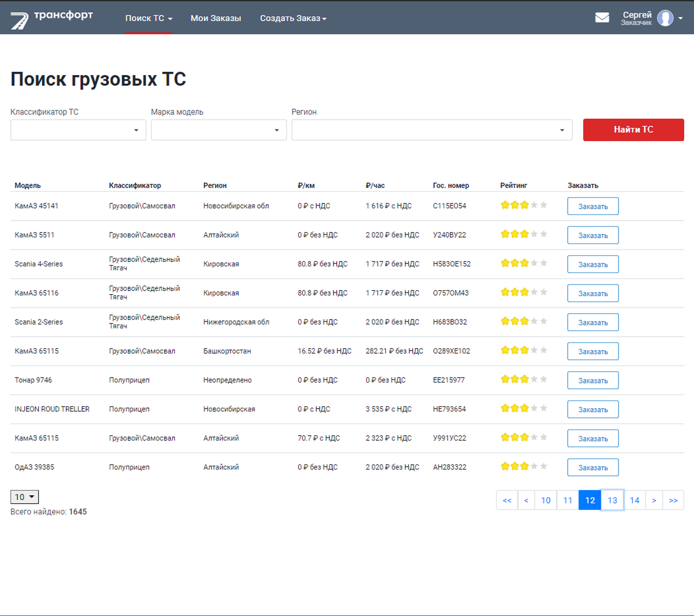The image size is (694, 616).
Task: Order the Башкортостан КамАЗ 65115 via Заказать
Action: click(593, 351)
